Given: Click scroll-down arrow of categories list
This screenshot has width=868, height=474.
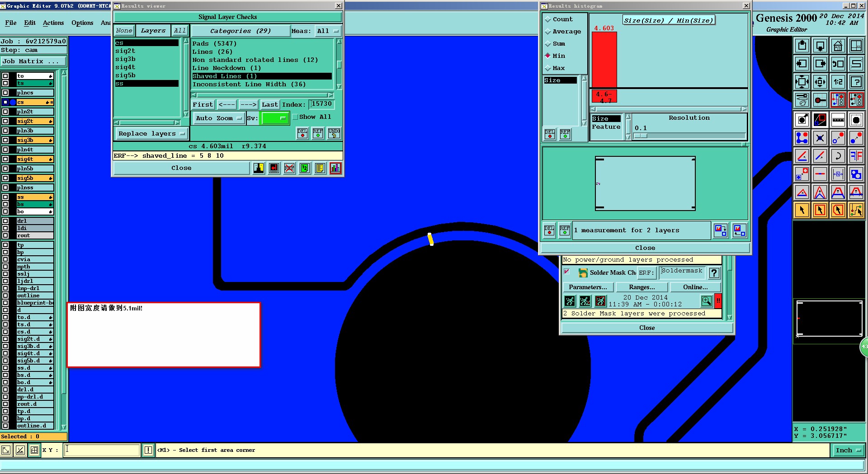Looking at the screenshot, I should pos(339,86).
